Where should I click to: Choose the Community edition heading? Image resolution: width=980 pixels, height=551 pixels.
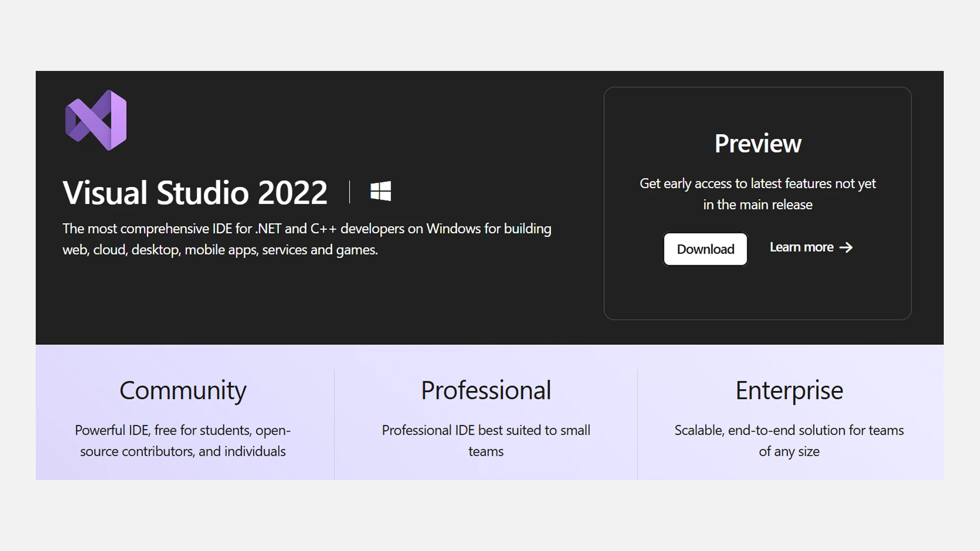pyautogui.click(x=183, y=390)
